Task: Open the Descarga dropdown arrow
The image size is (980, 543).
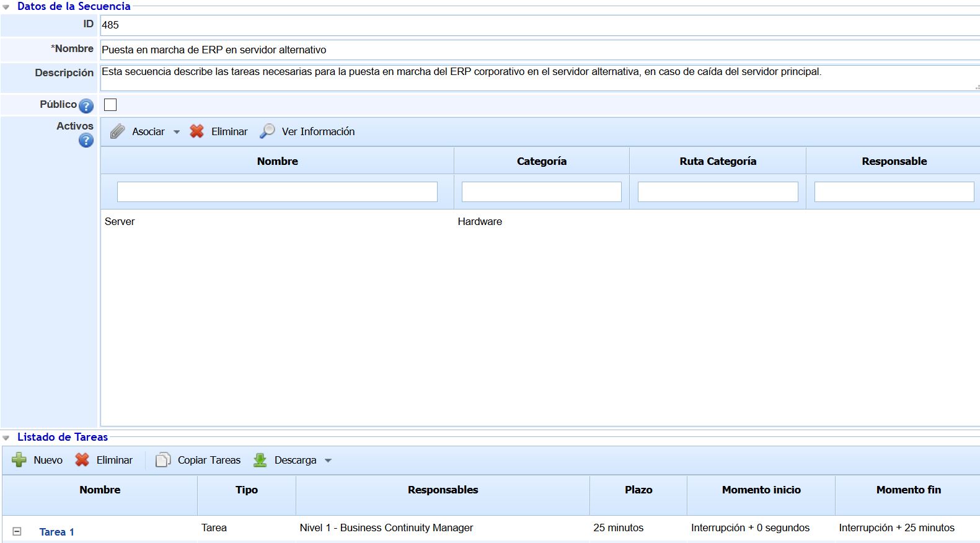Action: (x=329, y=461)
